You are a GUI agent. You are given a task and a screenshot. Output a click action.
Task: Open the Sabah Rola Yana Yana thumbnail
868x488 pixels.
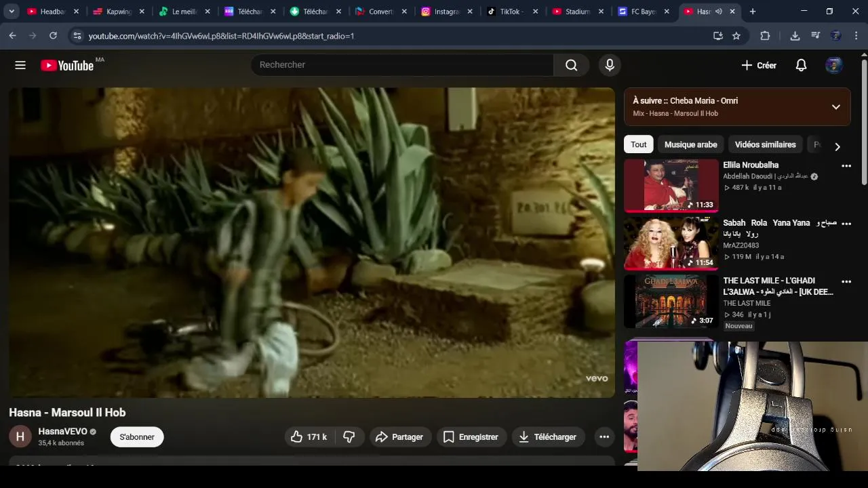coord(671,243)
